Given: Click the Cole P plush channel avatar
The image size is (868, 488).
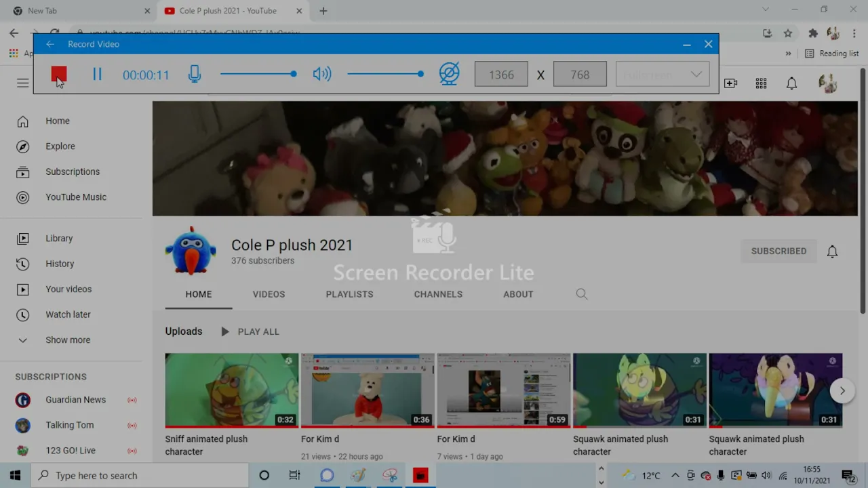Looking at the screenshot, I should pos(191,251).
